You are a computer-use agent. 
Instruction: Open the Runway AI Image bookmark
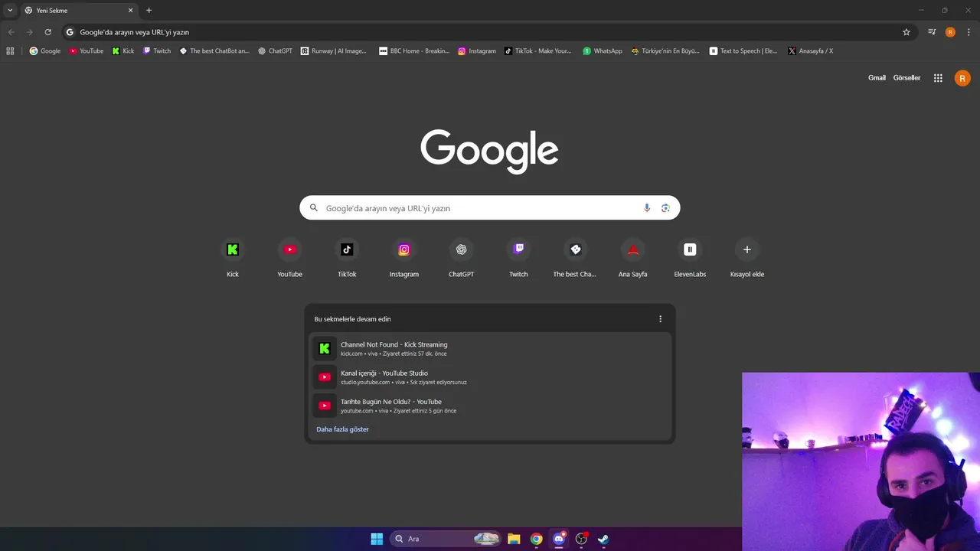coord(334,51)
